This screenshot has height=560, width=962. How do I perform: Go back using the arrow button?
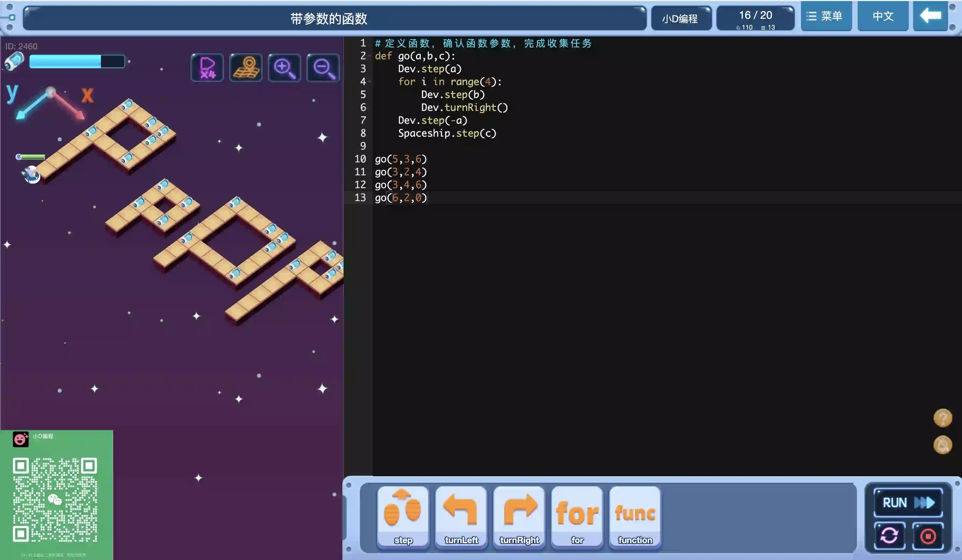coord(930,16)
